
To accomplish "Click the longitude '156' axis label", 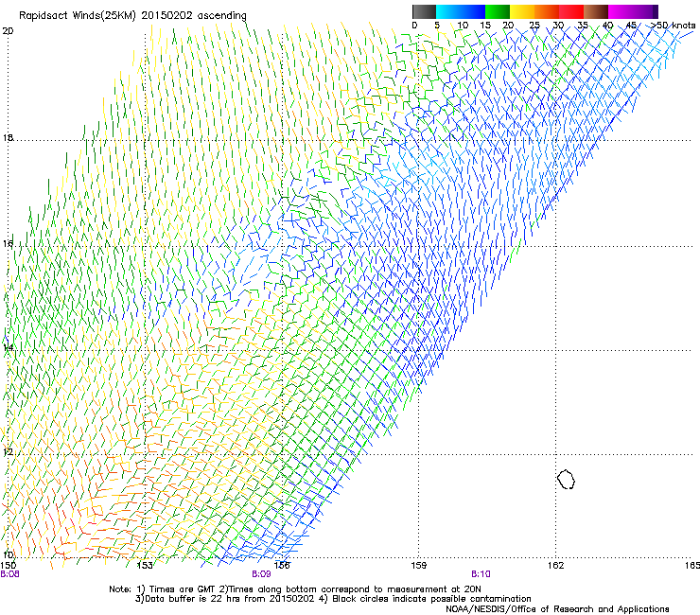I will [282, 566].
